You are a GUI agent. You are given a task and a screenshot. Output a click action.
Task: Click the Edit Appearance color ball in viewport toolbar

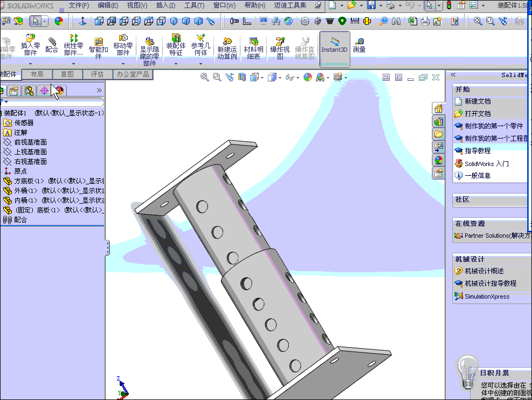tap(308, 77)
